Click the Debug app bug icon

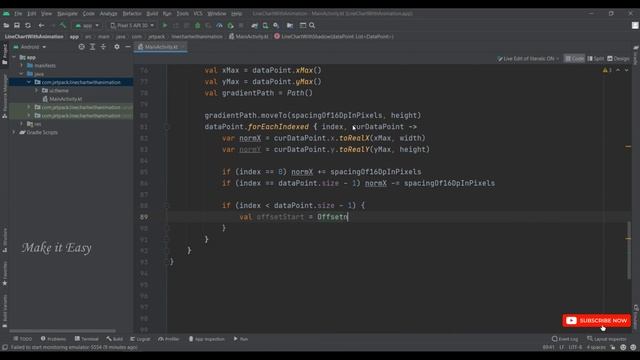pyautogui.click(x=198, y=25)
